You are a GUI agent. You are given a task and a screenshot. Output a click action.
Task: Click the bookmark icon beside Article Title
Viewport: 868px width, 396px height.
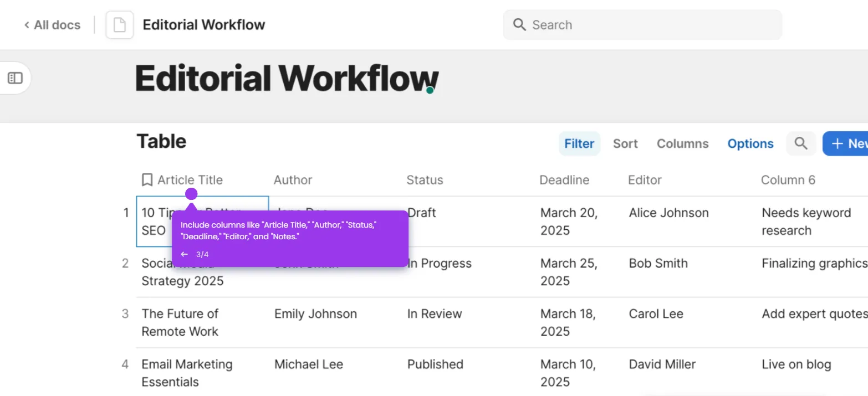pyautogui.click(x=147, y=180)
